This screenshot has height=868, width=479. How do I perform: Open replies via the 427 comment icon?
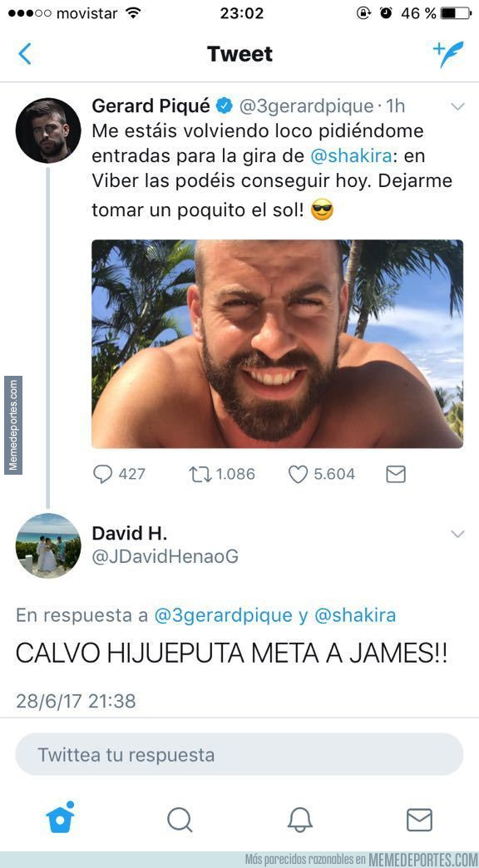[x=102, y=475]
